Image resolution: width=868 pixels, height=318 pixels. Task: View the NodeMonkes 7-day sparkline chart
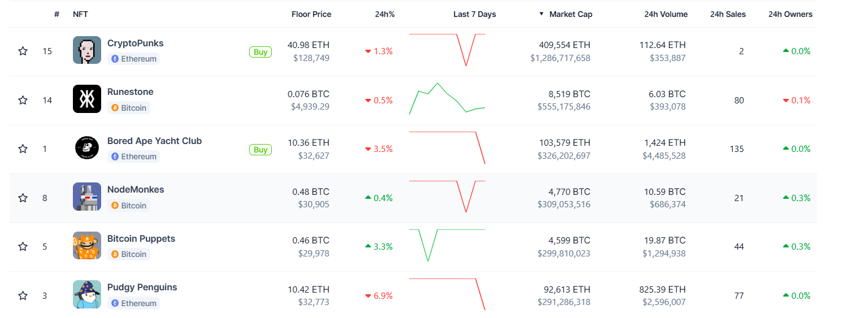(447, 197)
